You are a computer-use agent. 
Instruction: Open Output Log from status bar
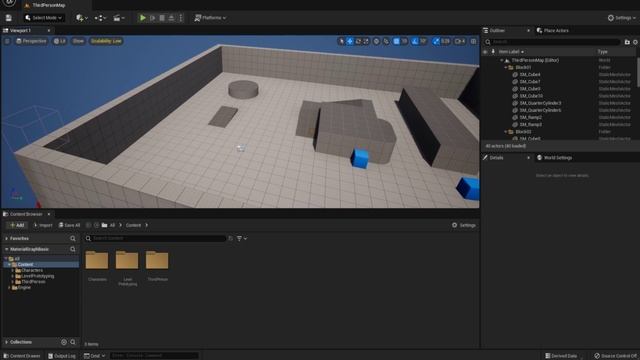pyautogui.click(x=62, y=356)
